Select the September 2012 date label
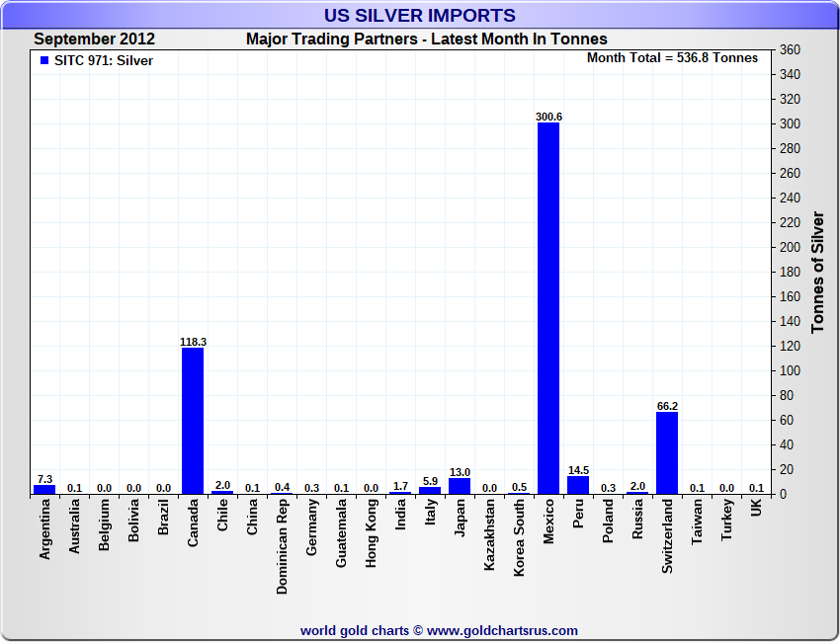The width and height of the screenshot is (840, 642). 94,40
